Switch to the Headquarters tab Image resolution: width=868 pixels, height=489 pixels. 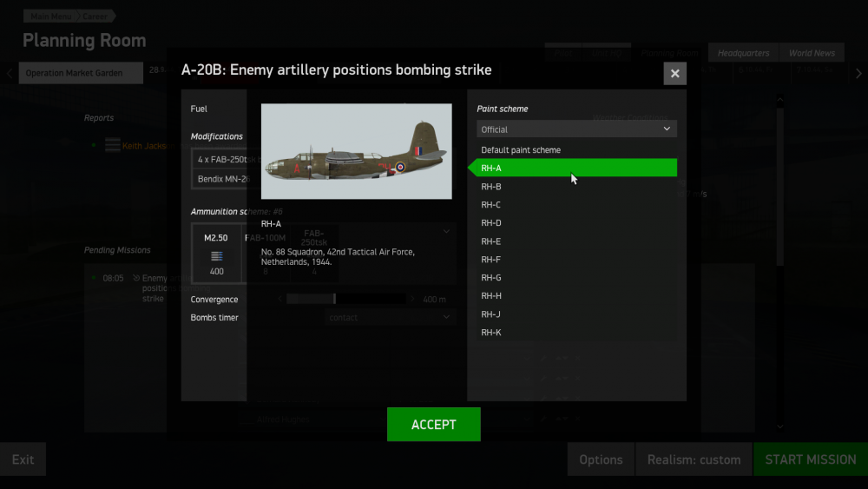(x=743, y=54)
